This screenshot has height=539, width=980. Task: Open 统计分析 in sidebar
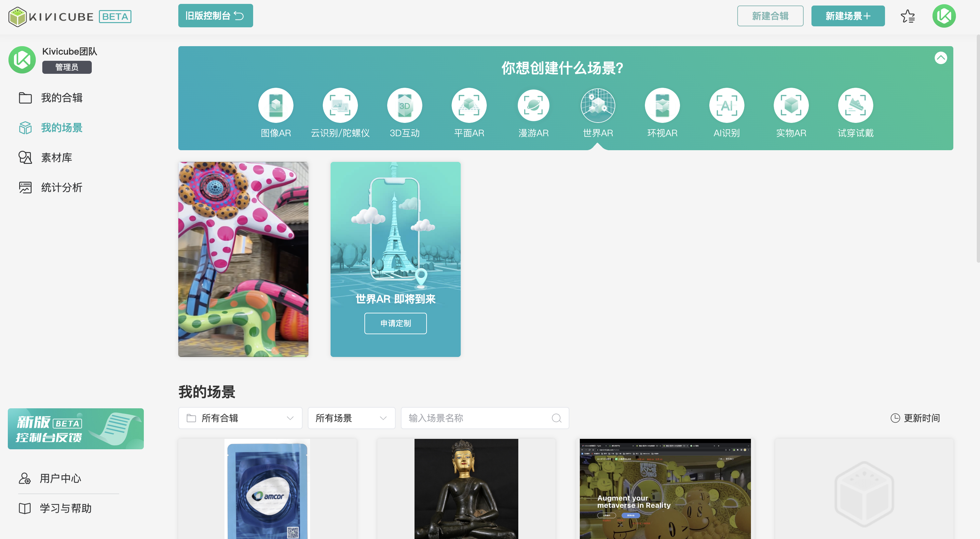click(x=61, y=187)
